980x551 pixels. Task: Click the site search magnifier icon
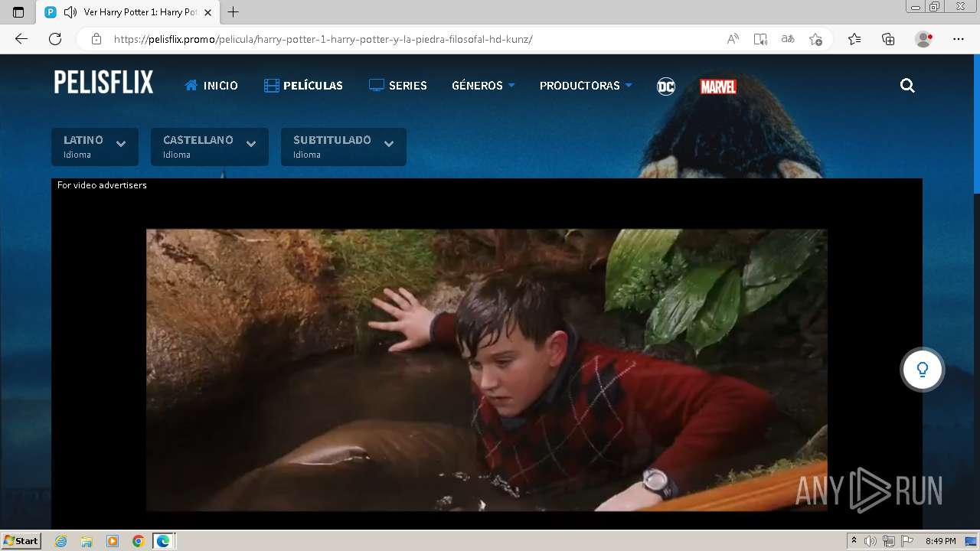click(x=907, y=86)
